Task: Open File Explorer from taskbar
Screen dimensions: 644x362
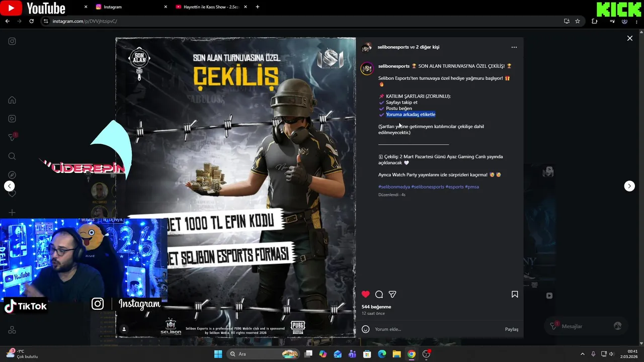Action: coord(396,354)
